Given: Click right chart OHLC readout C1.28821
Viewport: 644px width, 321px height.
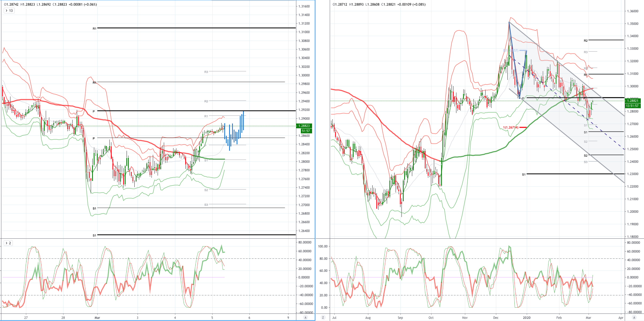Looking at the screenshot, I should coord(388,5).
